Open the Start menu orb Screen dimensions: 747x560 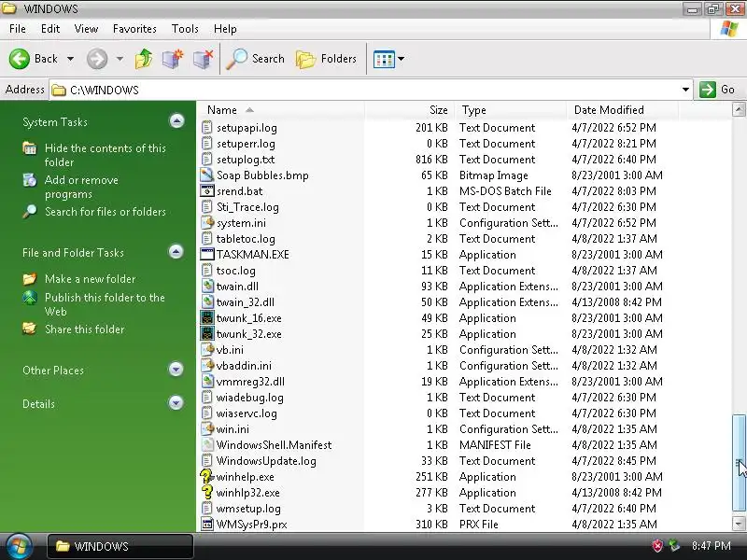pyautogui.click(x=18, y=546)
